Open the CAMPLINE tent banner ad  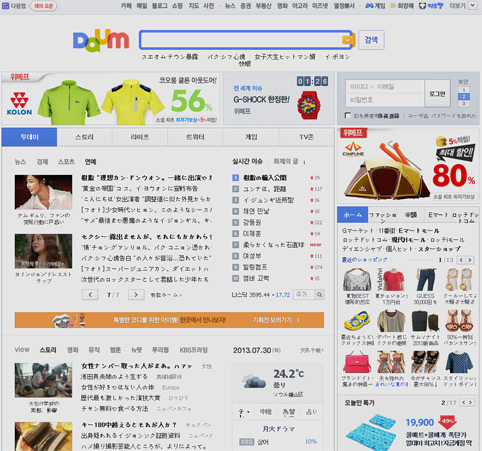pyautogui.click(x=408, y=166)
